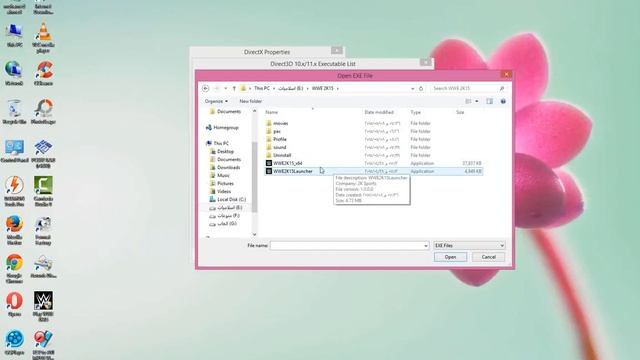Select Pictures in the navigation pane
Screen dimensions: 640x360
222,184
